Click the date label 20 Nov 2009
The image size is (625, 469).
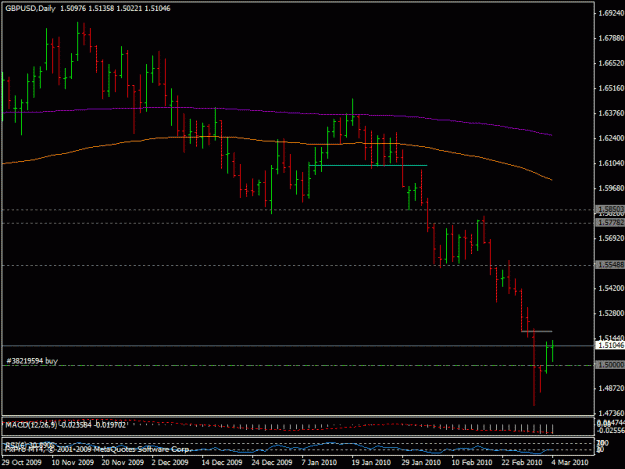point(122,462)
